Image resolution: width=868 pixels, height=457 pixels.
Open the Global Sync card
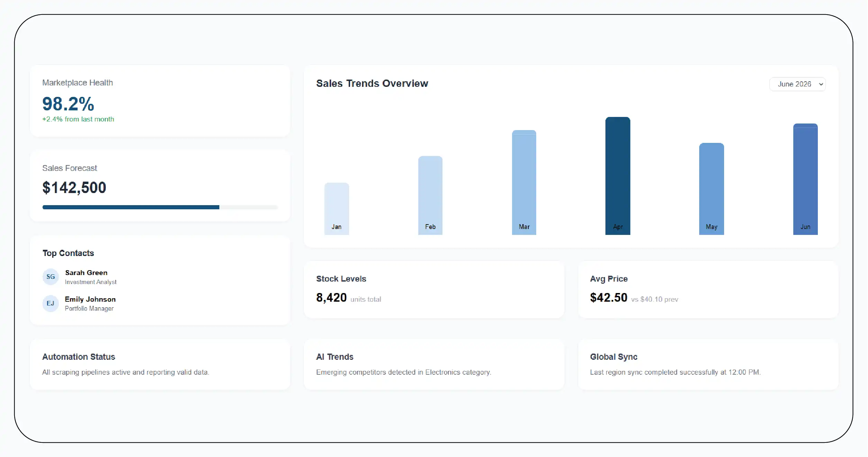pos(708,364)
